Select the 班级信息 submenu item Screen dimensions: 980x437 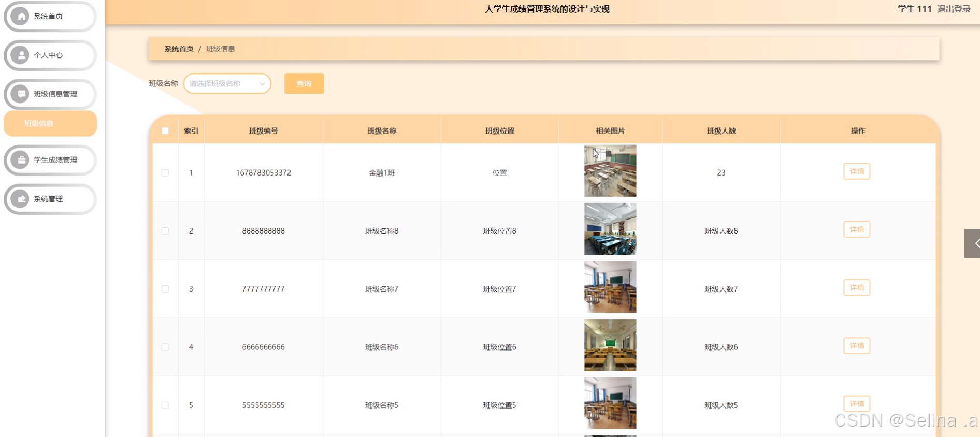click(x=50, y=123)
